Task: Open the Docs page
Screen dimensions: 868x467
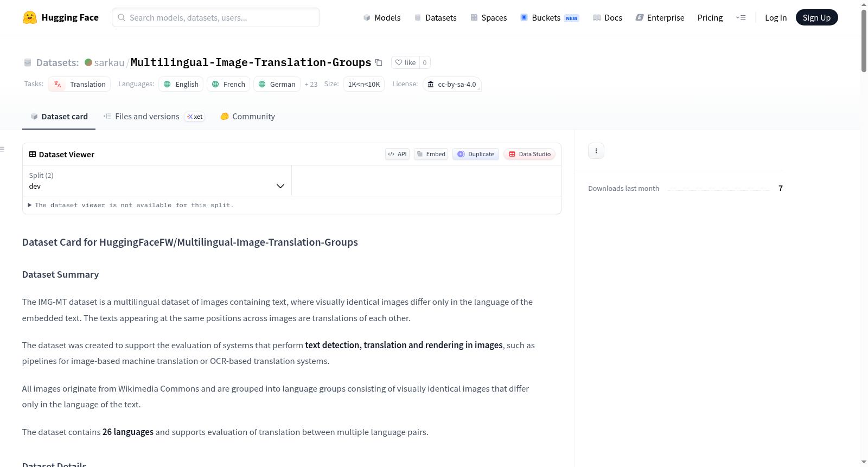Action: (x=608, y=17)
